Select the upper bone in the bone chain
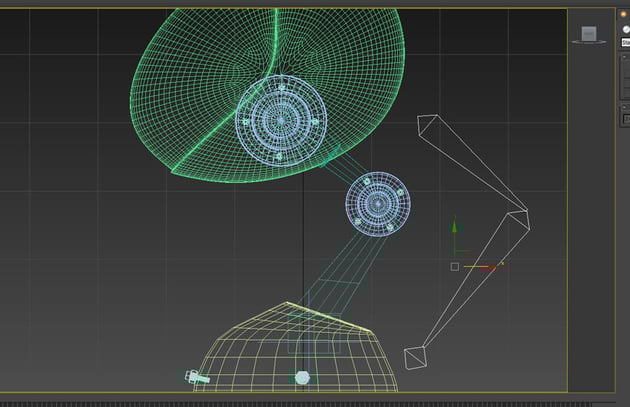Screen dimensions: 630x407 pyautogui.click(x=472, y=163)
